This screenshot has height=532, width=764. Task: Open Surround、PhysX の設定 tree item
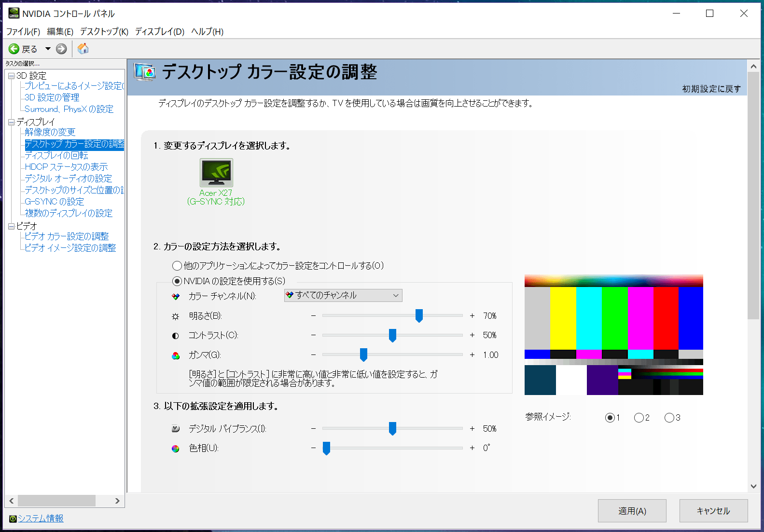pyautogui.click(x=69, y=109)
